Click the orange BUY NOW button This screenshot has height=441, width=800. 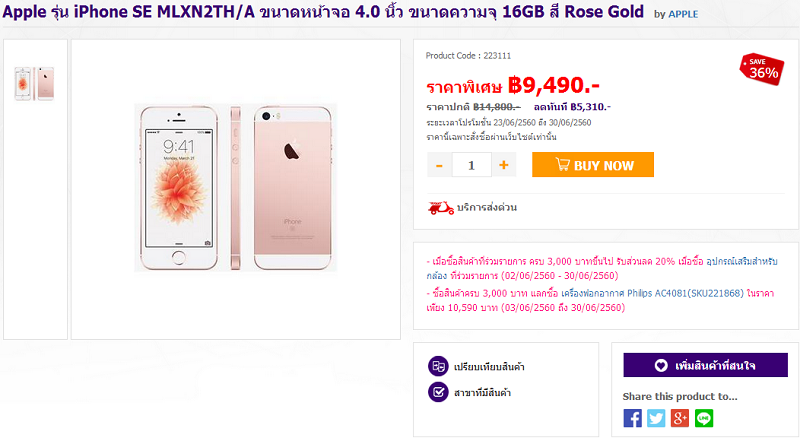click(593, 165)
